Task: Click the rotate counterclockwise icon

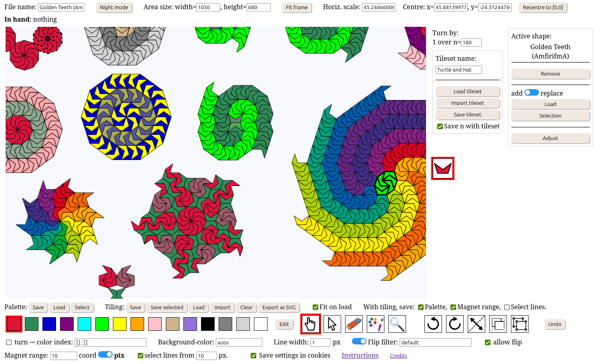Action: pyautogui.click(x=433, y=324)
